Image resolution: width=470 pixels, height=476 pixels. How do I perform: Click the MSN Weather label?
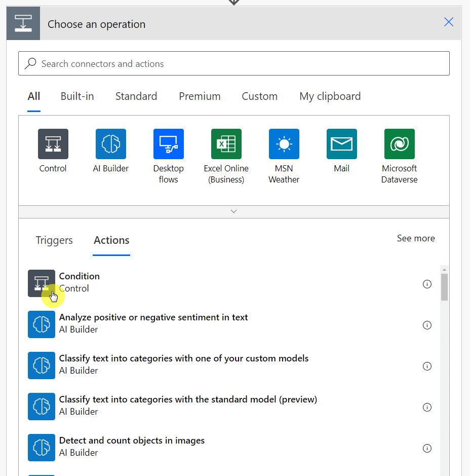tap(284, 174)
